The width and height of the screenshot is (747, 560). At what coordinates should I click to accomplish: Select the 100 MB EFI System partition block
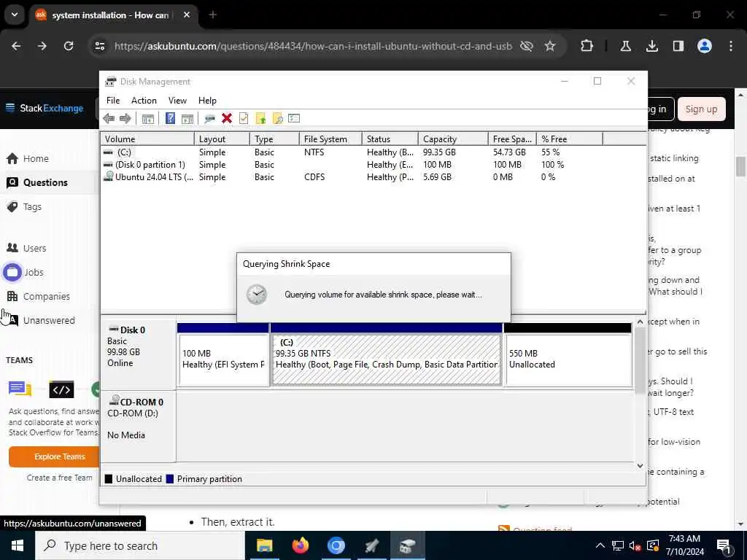tap(223, 359)
